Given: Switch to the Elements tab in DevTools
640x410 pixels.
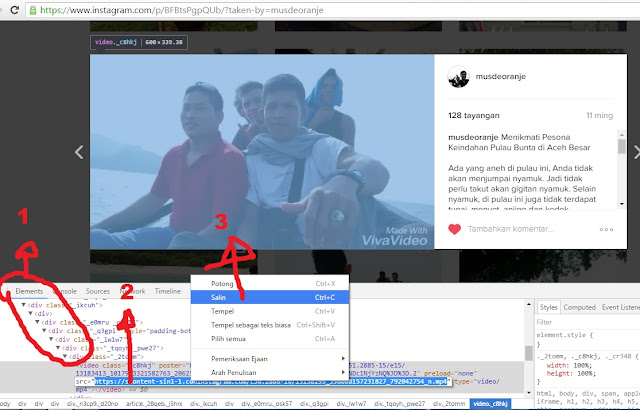Looking at the screenshot, I should point(29,291).
